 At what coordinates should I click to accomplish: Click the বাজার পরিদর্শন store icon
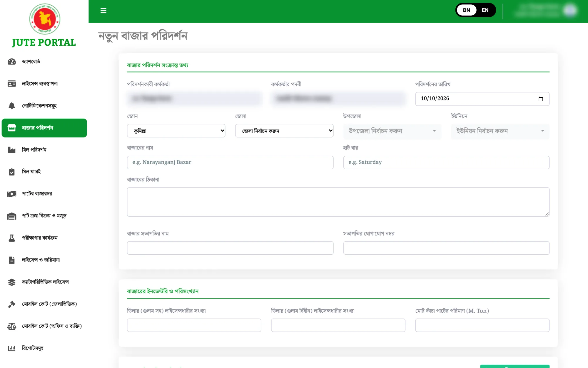coord(12,128)
